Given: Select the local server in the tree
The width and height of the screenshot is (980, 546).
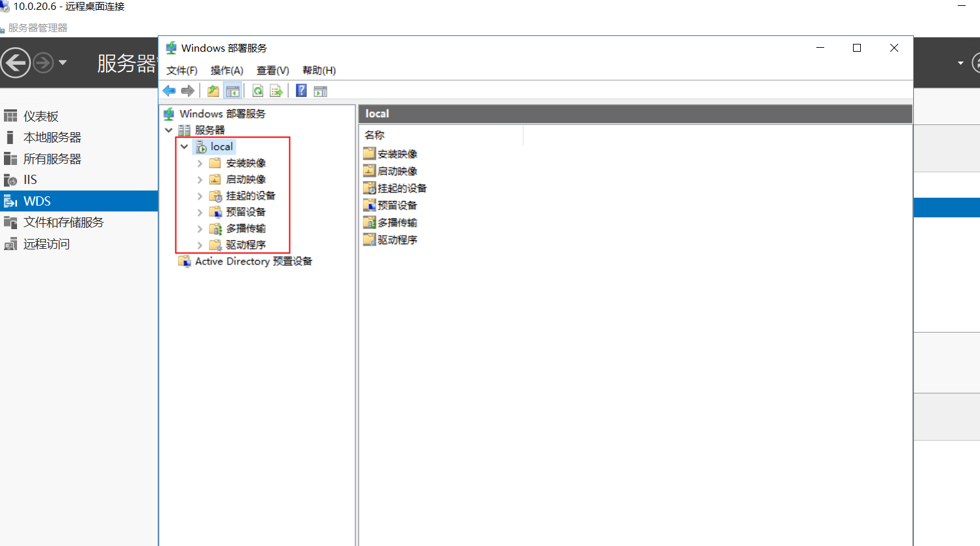Looking at the screenshot, I should tap(221, 147).
